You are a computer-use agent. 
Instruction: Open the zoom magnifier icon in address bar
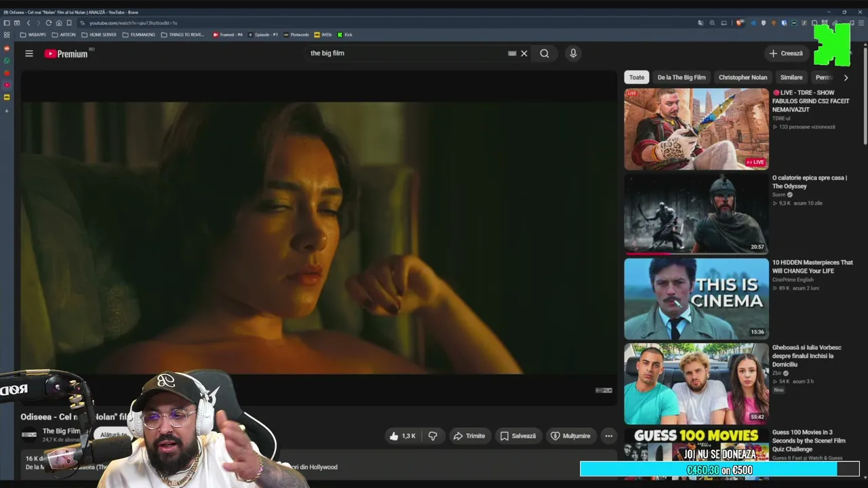(712, 23)
